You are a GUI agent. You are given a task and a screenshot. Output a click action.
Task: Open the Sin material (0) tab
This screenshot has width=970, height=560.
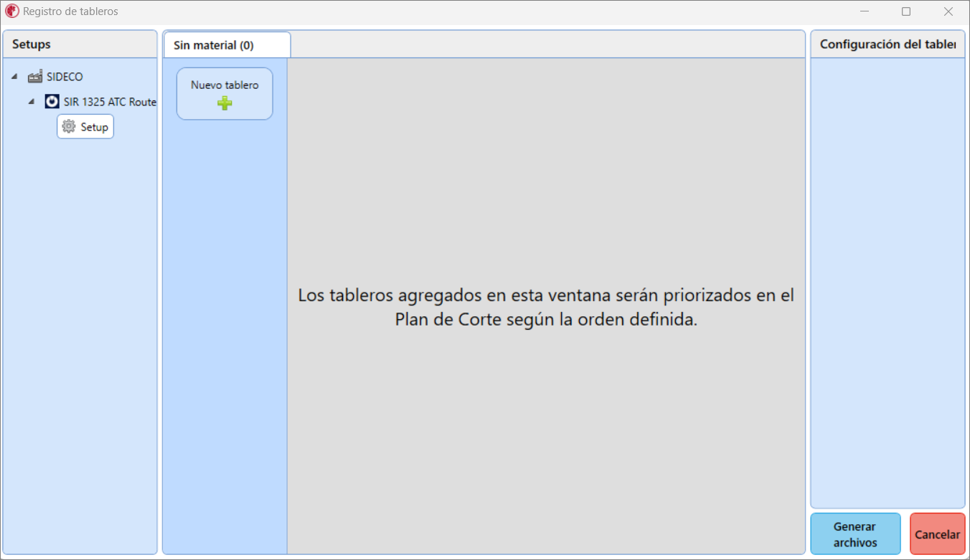click(x=214, y=45)
